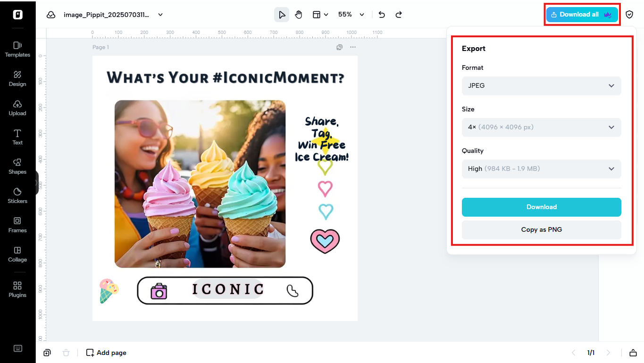Click the Page 1 label
The width and height of the screenshot is (644, 363).
pos(100,47)
